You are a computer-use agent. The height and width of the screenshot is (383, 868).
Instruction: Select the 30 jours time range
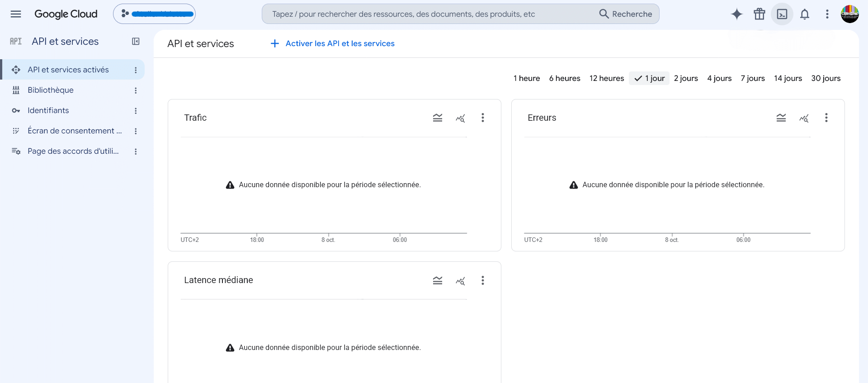coord(826,78)
